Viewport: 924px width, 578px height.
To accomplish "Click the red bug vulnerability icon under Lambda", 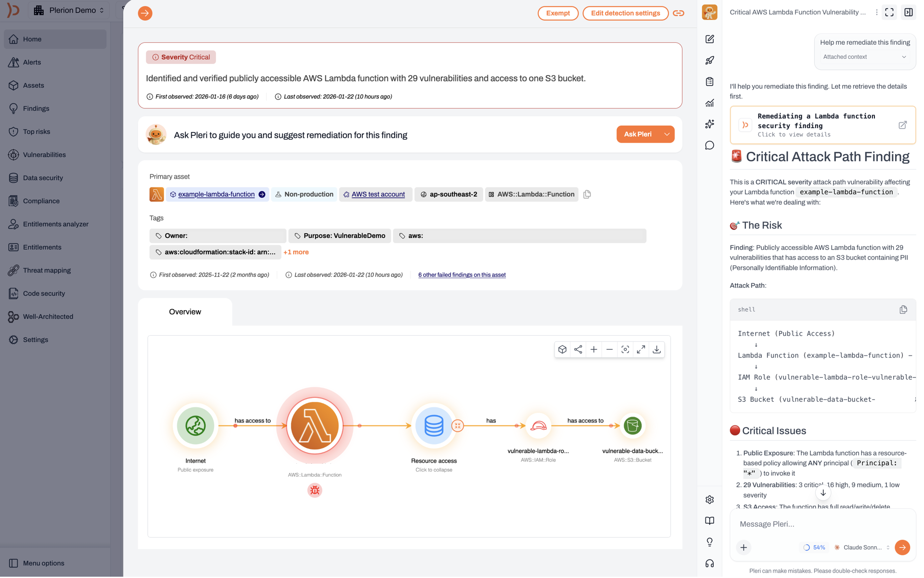I will coord(315,490).
